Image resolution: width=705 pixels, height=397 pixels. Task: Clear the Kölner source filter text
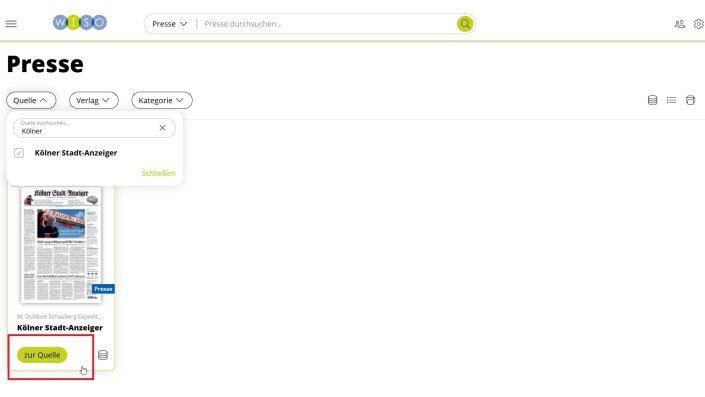(x=162, y=128)
